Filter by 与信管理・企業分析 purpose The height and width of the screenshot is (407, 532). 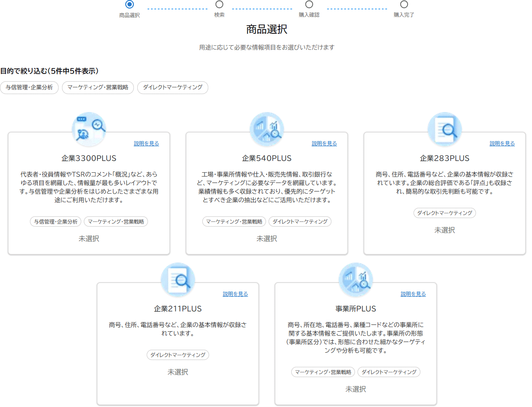tap(29, 88)
